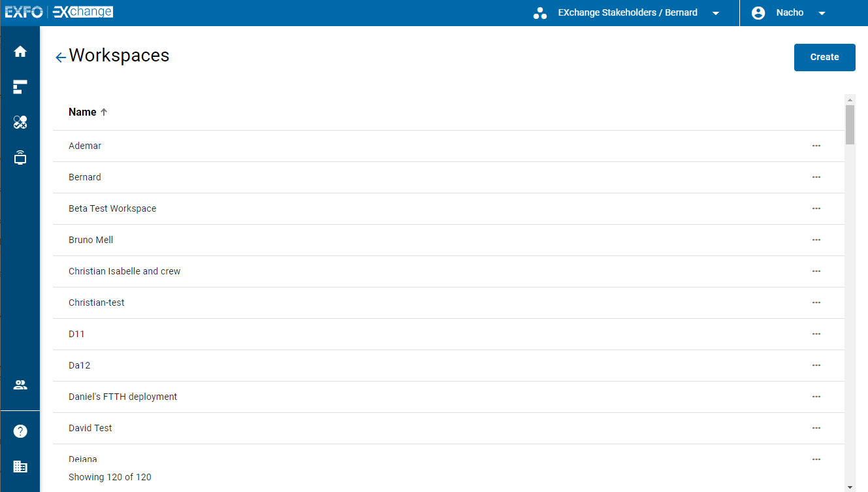Click the user profile icon next to Nacho

758,12
